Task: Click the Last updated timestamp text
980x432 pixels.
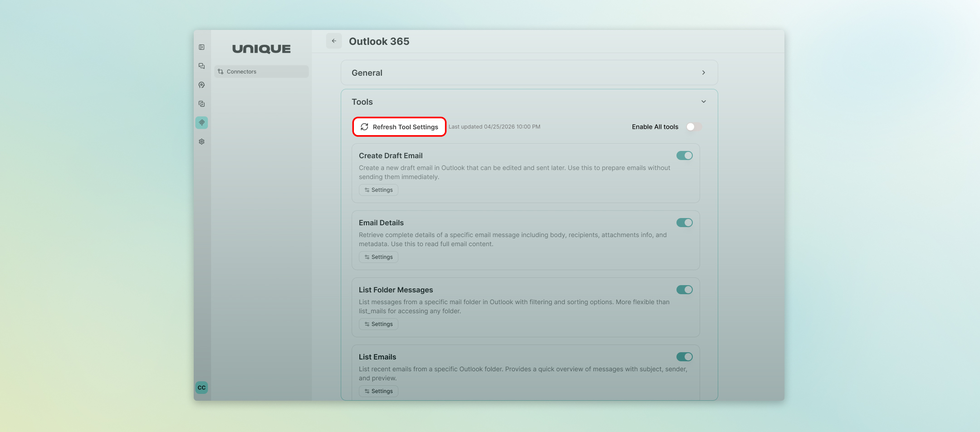Action: 494,127
